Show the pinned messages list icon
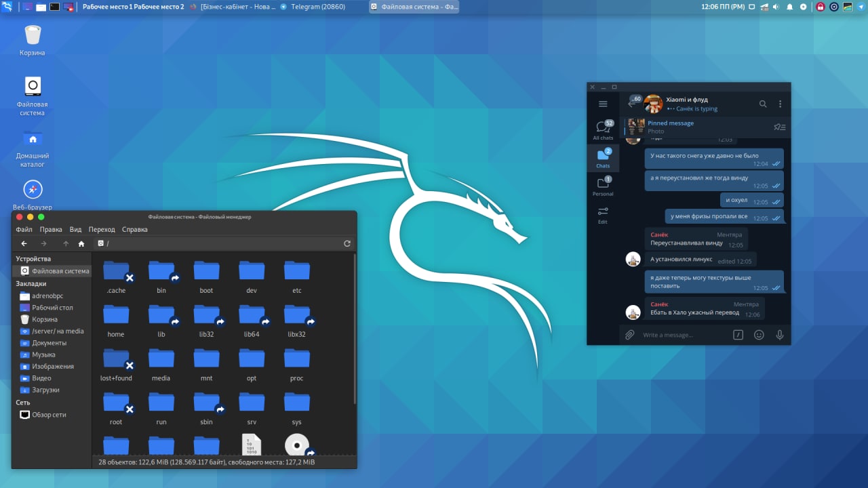The height and width of the screenshot is (488, 868). click(x=780, y=127)
